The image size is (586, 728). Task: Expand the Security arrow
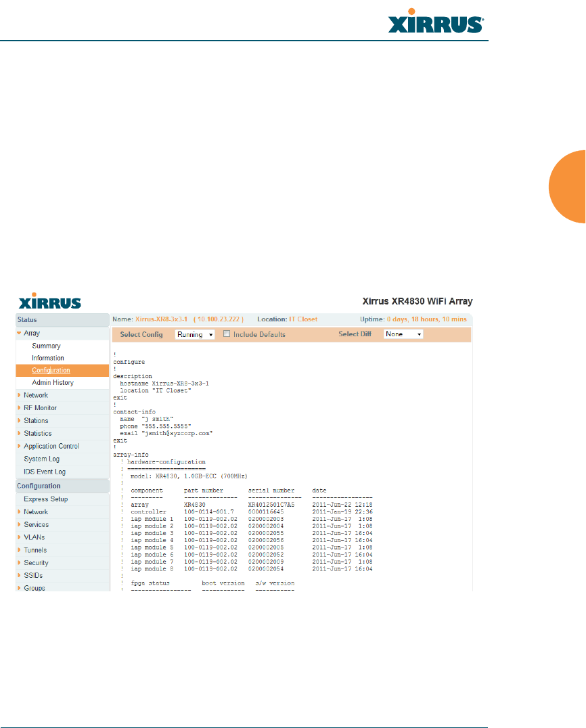click(x=19, y=563)
